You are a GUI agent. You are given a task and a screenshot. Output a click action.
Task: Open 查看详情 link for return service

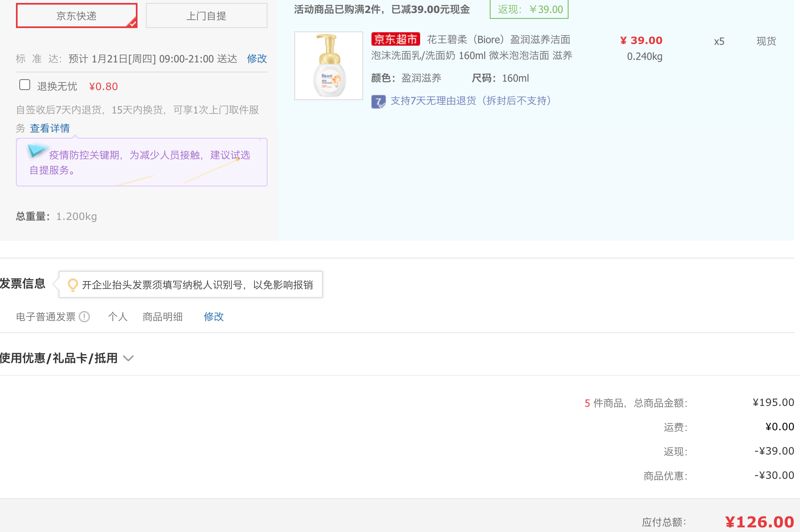pos(50,128)
